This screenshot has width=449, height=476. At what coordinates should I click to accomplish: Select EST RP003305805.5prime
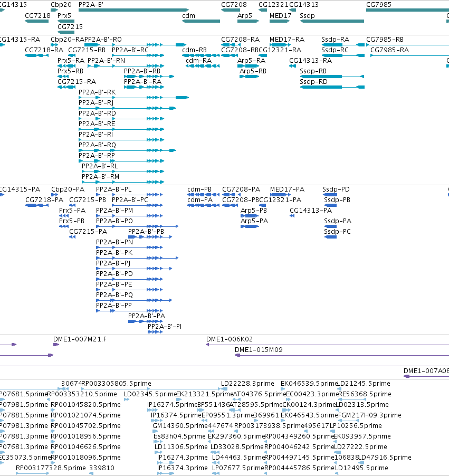[x=116, y=384]
